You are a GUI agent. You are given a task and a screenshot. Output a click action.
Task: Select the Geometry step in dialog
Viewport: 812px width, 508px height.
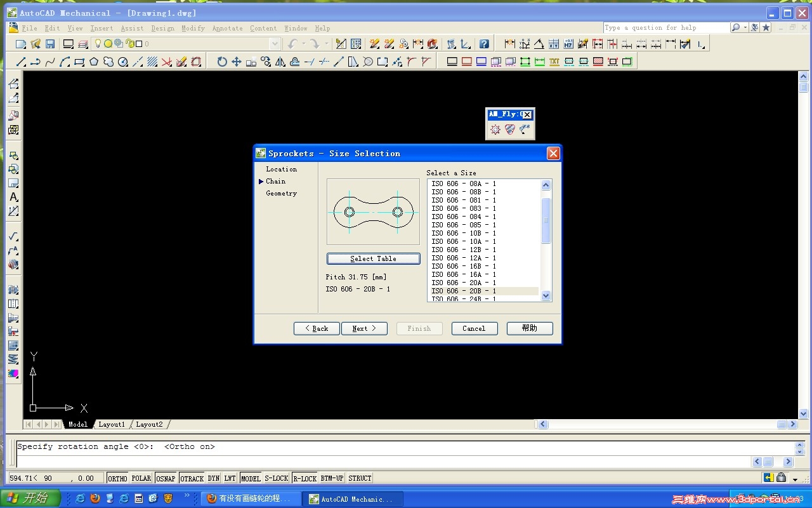tap(282, 193)
